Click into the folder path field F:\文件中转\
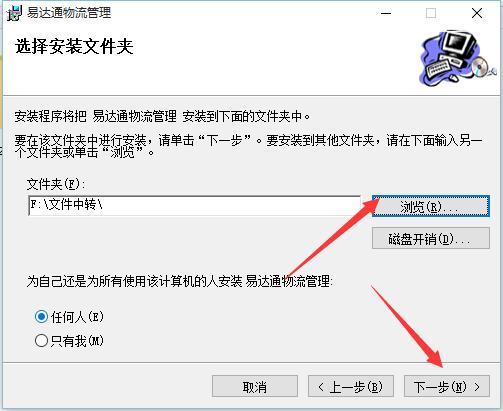Image resolution: width=503 pixels, height=411 pixels. [195, 205]
